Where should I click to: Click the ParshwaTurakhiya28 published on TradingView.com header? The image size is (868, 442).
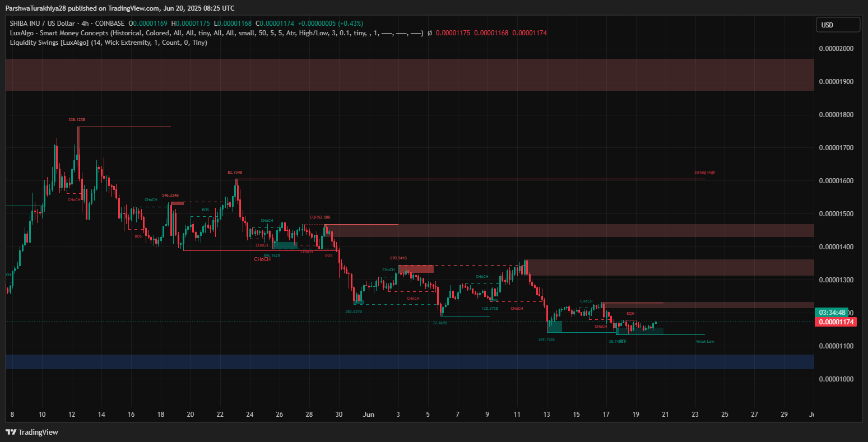click(x=120, y=8)
